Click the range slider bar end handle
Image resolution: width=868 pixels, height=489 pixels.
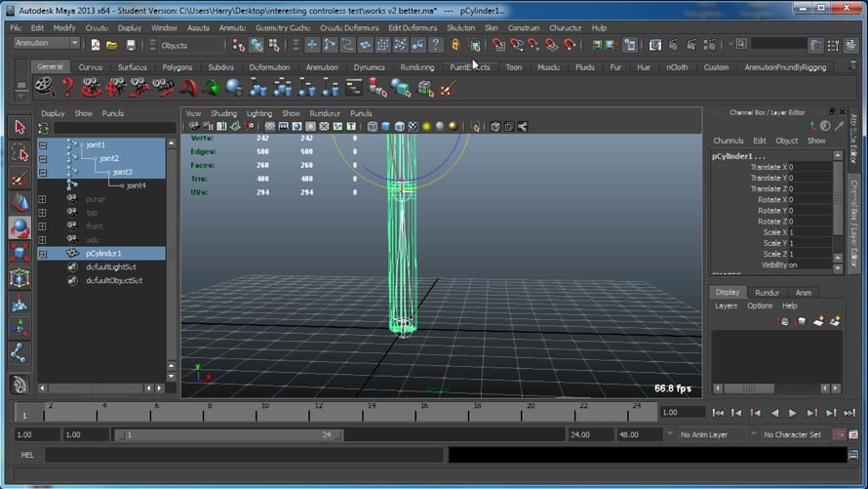tap(338, 435)
